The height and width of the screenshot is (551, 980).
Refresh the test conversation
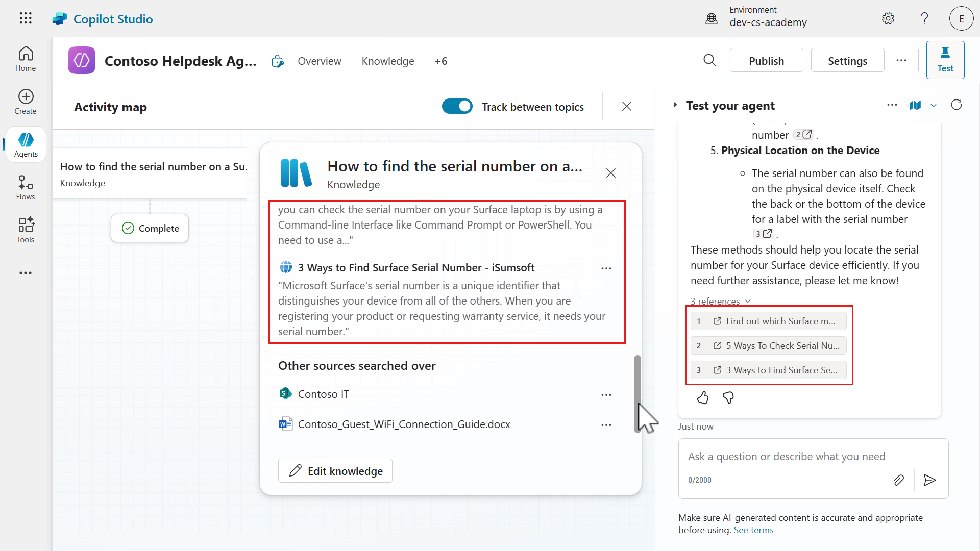(957, 105)
